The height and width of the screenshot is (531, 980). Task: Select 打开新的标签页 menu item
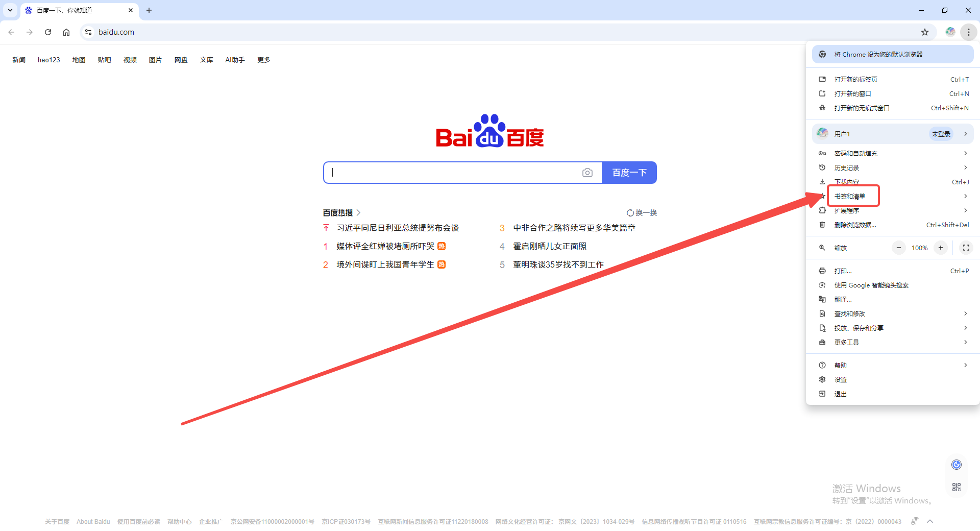click(893, 79)
